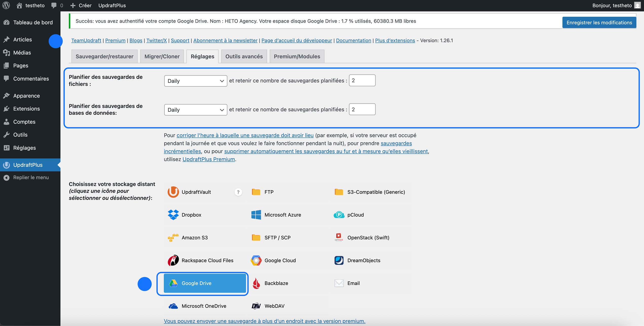Image resolution: width=644 pixels, height=326 pixels.
Task: Click the UpdraftVault storage icon
Action: click(173, 192)
